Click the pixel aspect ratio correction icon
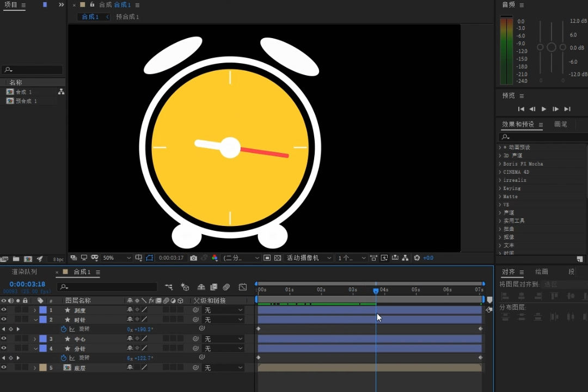Image resolution: width=588 pixels, height=392 pixels. [x=373, y=258]
